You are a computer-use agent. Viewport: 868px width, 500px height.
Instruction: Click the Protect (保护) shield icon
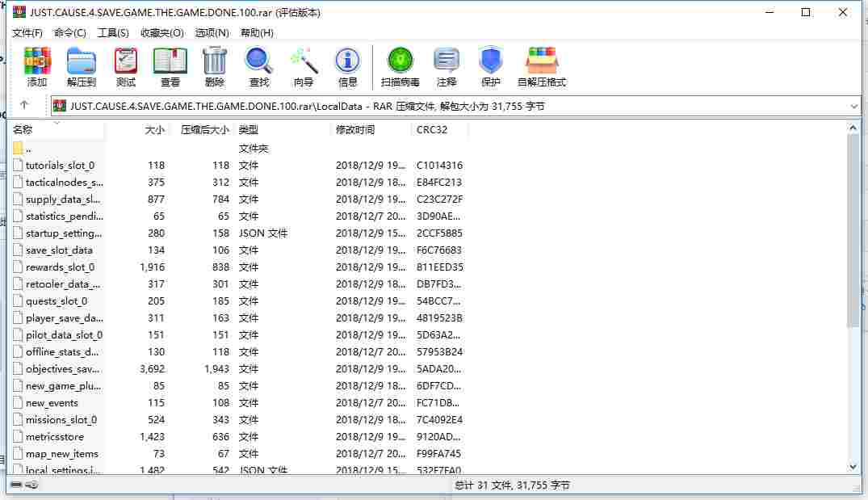click(x=490, y=61)
